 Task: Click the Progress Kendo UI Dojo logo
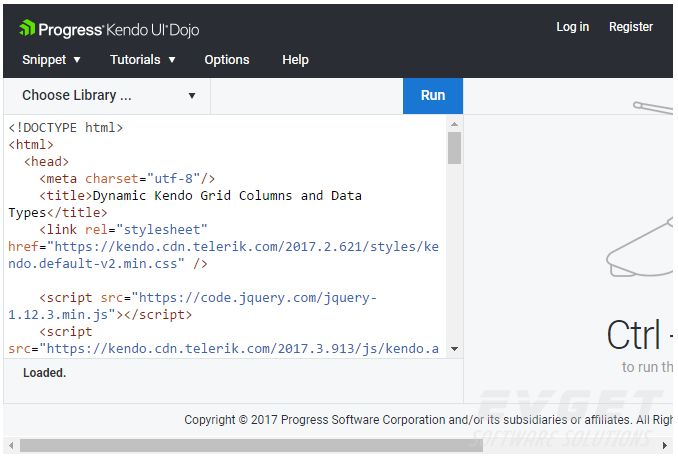(x=109, y=29)
